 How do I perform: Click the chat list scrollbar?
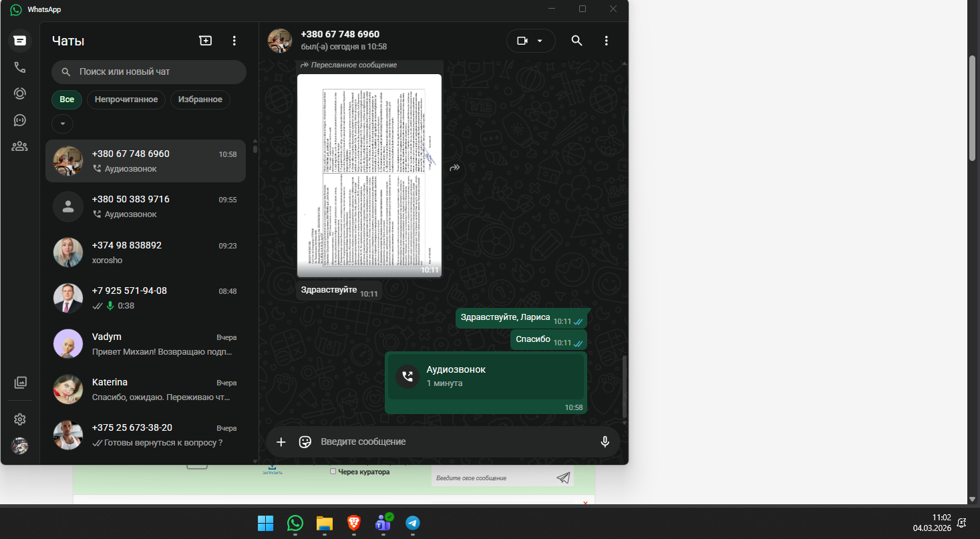(255, 148)
